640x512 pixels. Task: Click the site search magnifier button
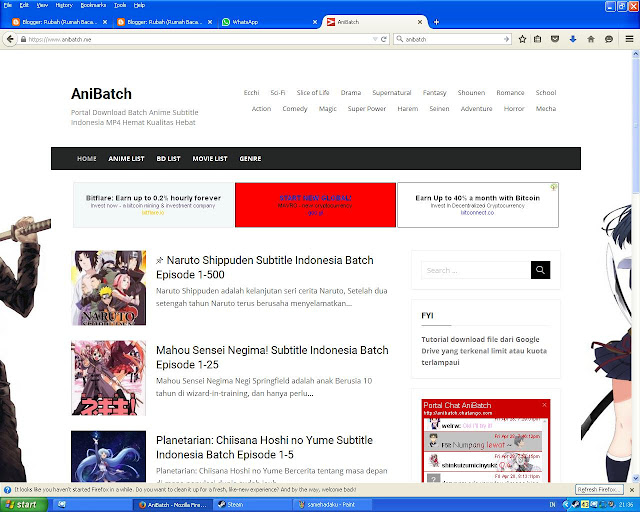(x=540, y=270)
